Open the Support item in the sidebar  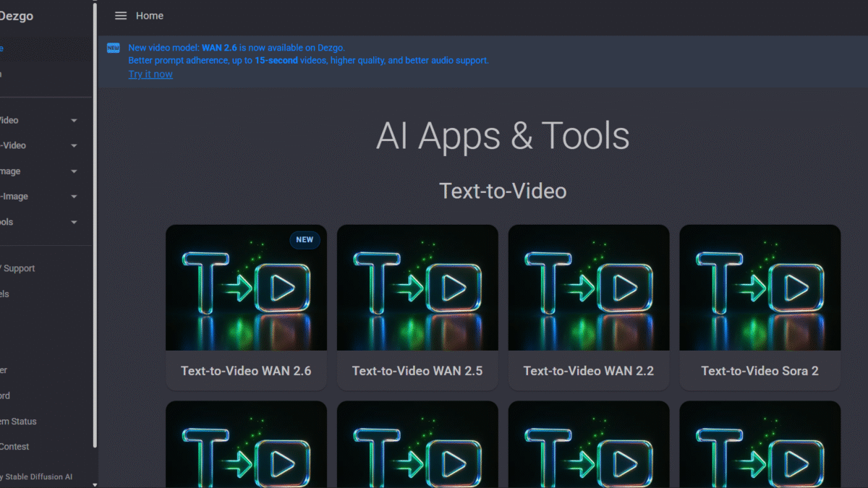(x=18, y=268)
